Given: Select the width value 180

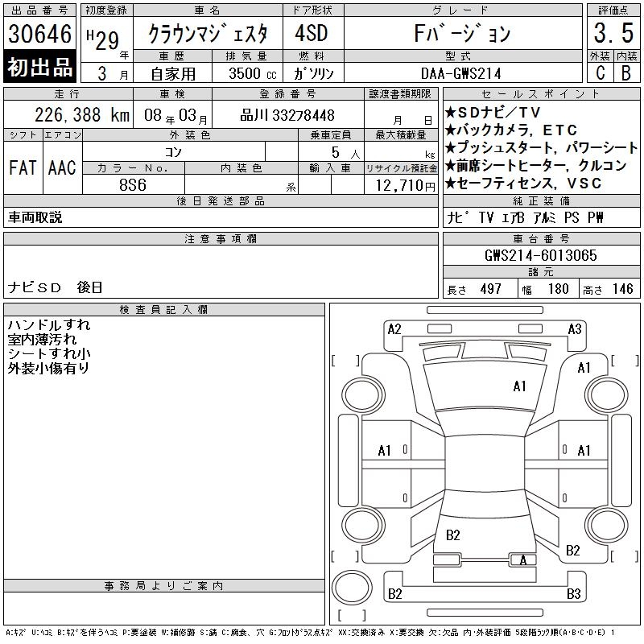Looking at the screenshot, I should coord(559,289).
